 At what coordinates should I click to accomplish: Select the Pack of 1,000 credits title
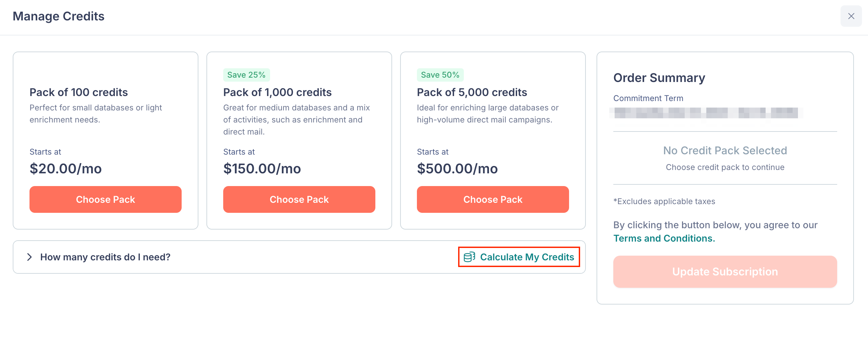tap(277, 92)
